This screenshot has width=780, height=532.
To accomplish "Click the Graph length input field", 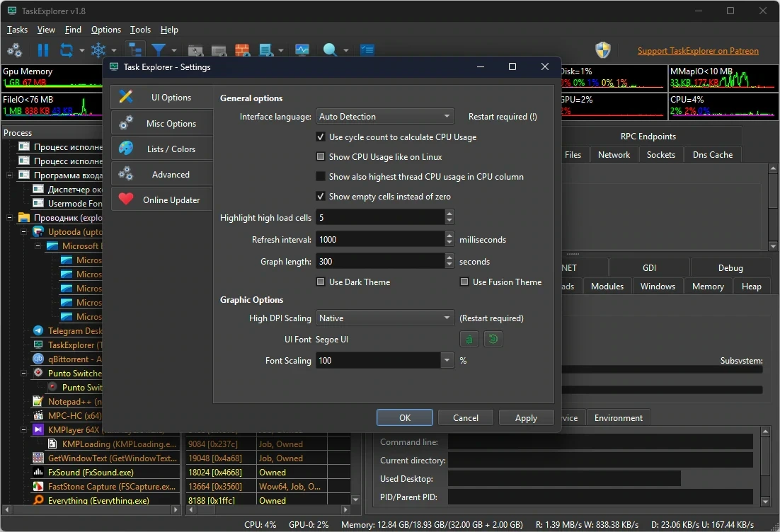I will pyautogui.click(x=381, y=262).
